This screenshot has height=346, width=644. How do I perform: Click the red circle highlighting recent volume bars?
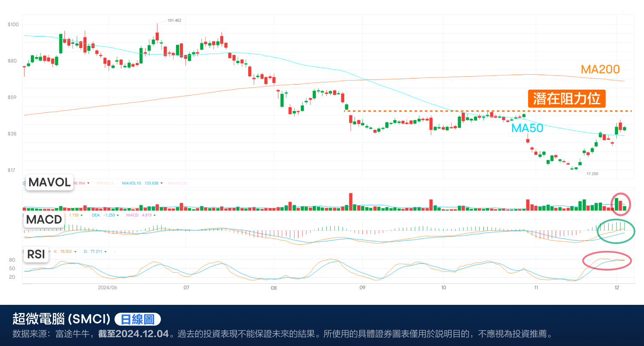point(620,204)
